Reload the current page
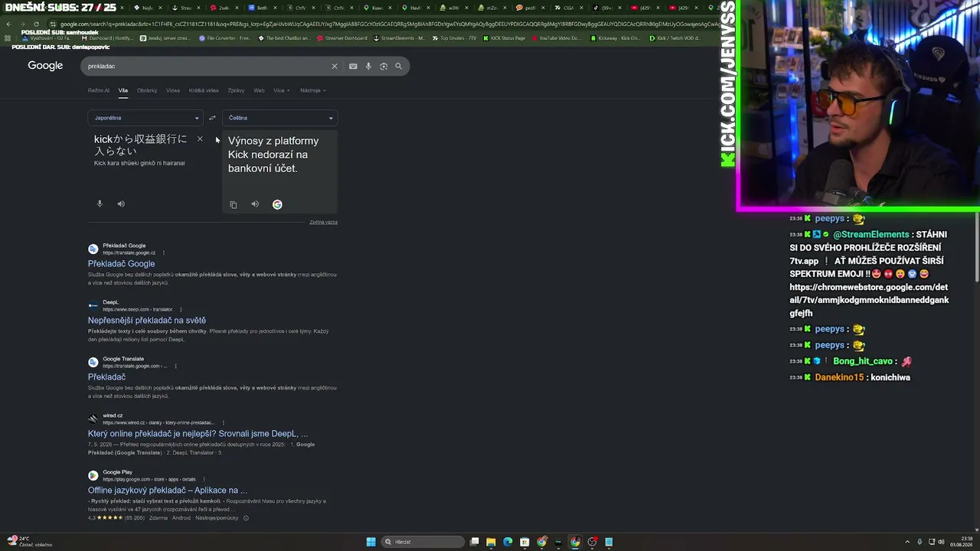This screenshot has width=980, height=551. pyautogui.click(x=36, y=24)
